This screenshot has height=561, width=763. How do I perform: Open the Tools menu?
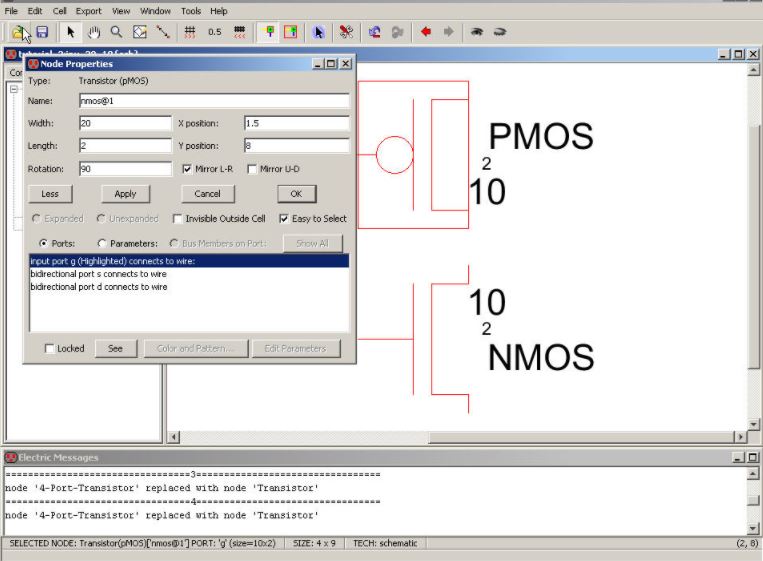(190, 11)
